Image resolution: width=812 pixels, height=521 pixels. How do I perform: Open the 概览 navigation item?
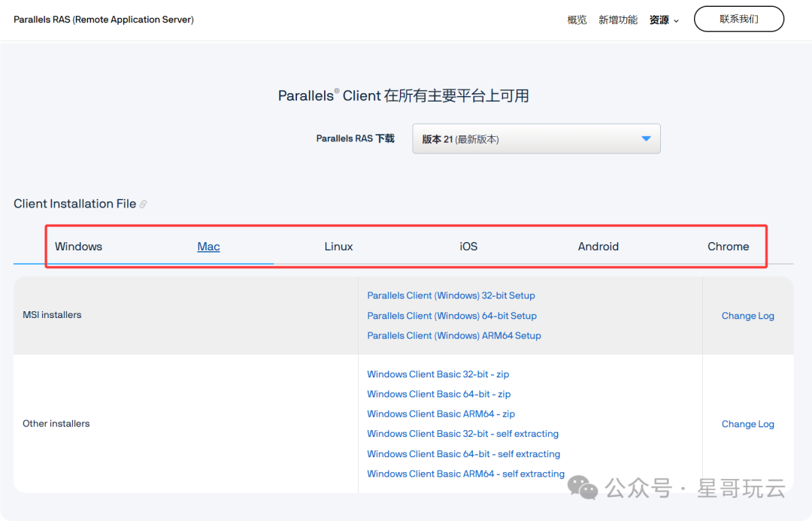pyautogui.click(x=577, y=20)
